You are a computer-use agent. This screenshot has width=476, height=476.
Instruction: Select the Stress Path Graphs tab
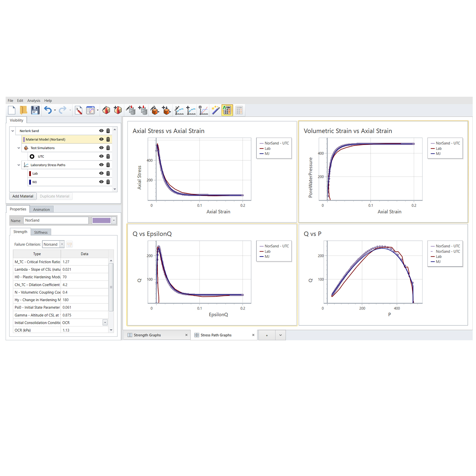(x=224, y=335)
